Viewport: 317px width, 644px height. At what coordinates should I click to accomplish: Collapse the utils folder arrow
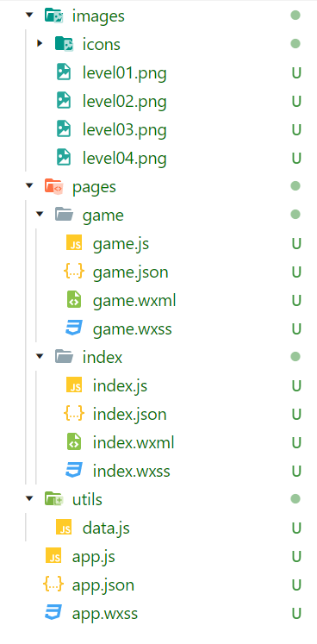(29, 499)
